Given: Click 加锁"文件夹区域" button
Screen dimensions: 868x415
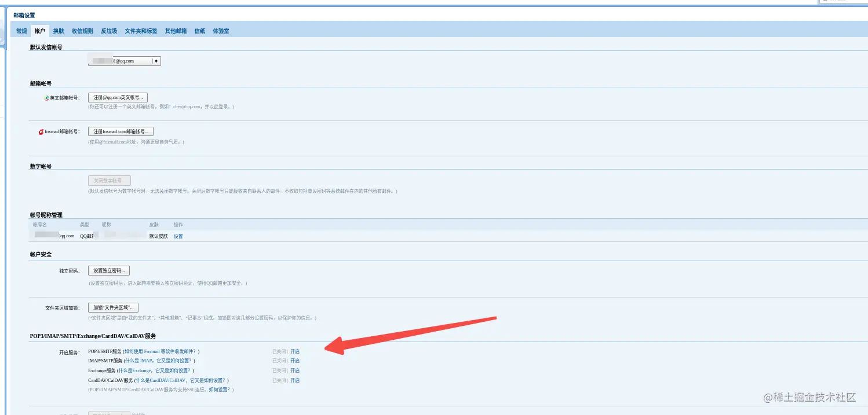Looking at the screenshot, I should [113, 307].
